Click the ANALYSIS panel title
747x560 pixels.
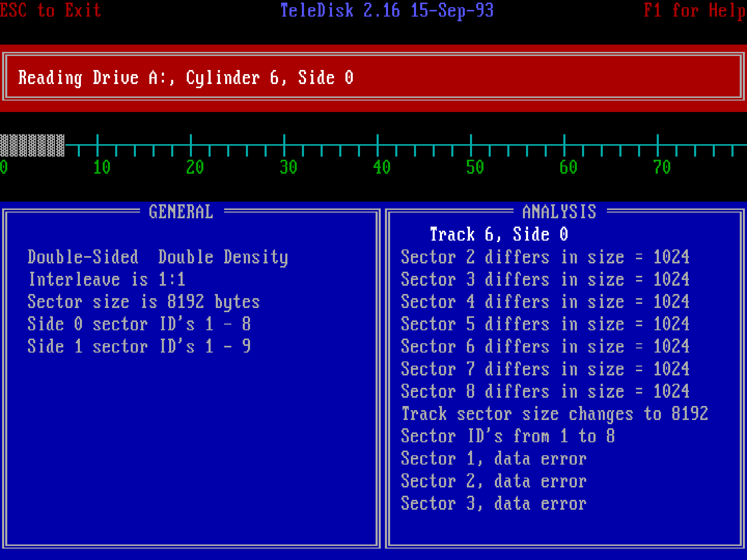[559, 212]
